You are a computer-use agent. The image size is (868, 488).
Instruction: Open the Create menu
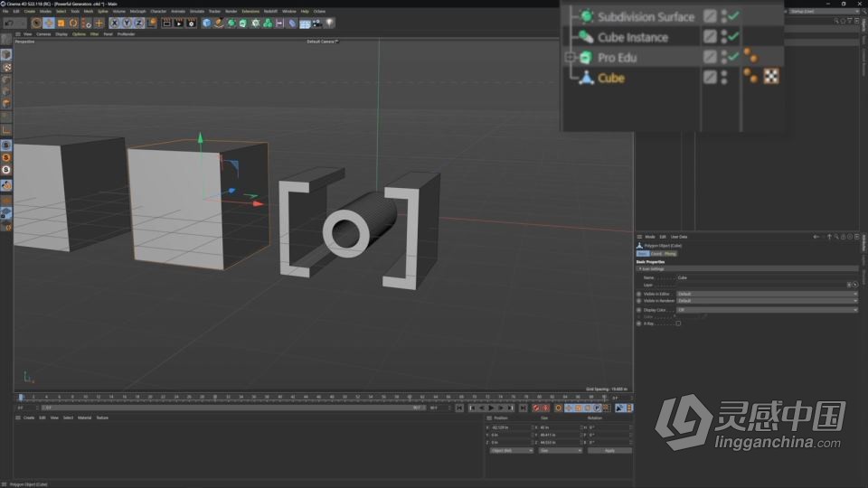30,11
